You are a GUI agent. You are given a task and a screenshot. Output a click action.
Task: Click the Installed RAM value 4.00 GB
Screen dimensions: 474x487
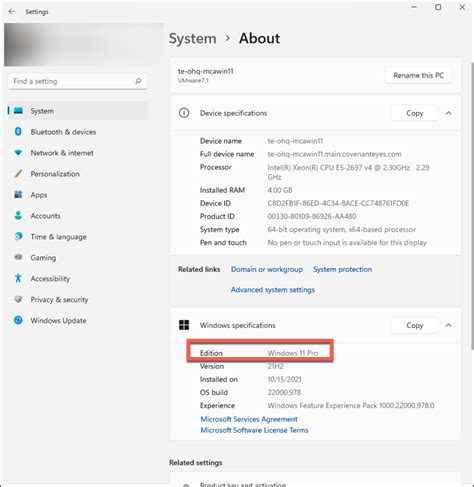point(280,190)
